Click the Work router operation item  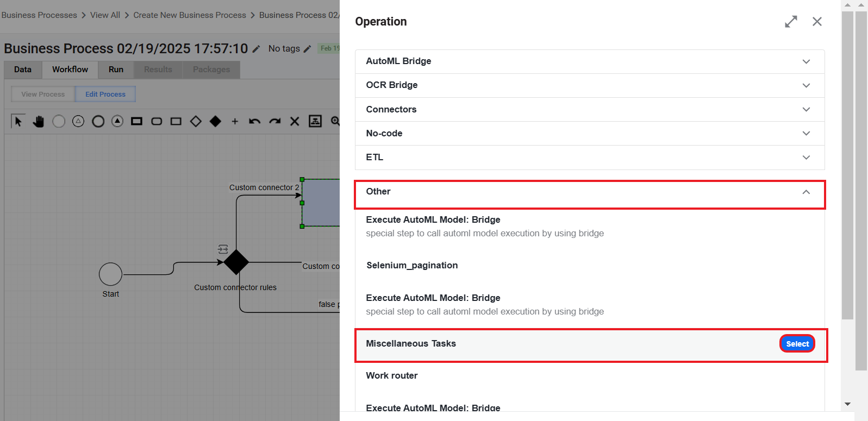coord(392,376)
